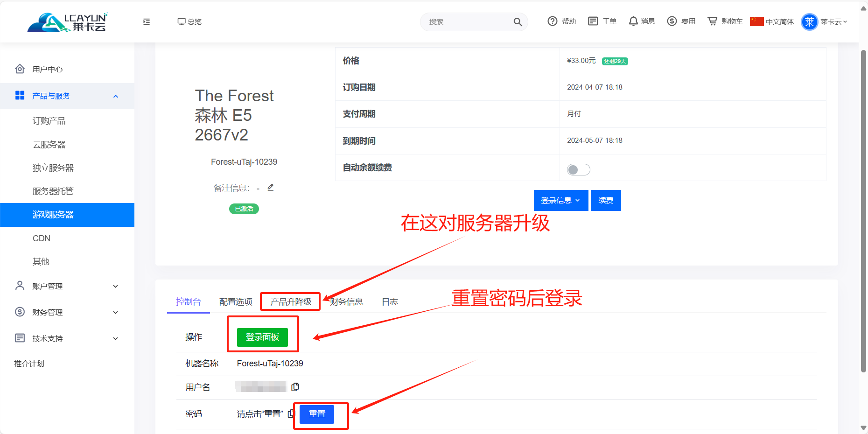Click the 2024-05-07 18:18 expiry date
Screen dimensions: 868x434
click(x=595, y=140)
